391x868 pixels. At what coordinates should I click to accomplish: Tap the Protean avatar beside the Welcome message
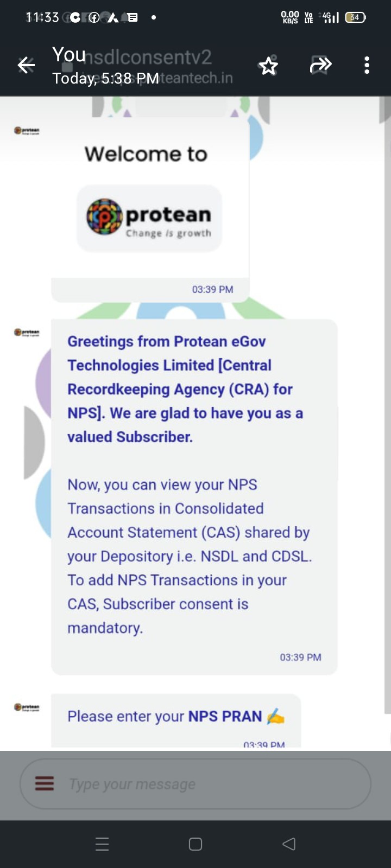(27, 131)
